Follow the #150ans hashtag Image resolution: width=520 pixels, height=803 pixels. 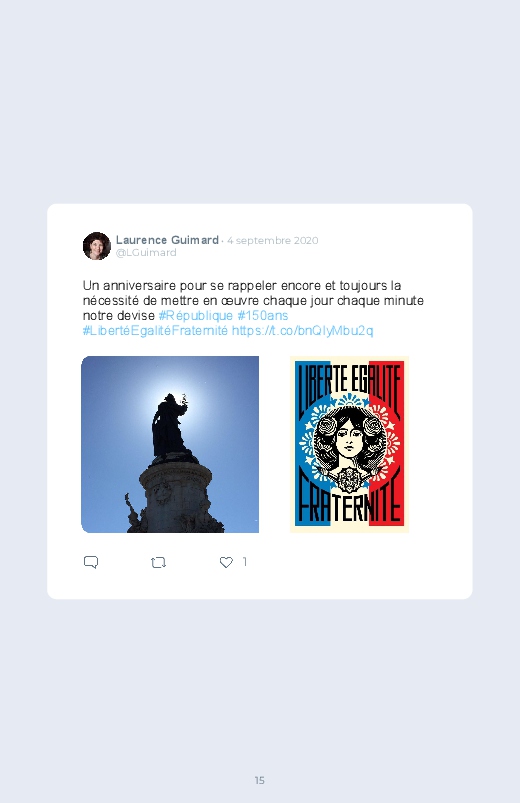click(262, 315)
